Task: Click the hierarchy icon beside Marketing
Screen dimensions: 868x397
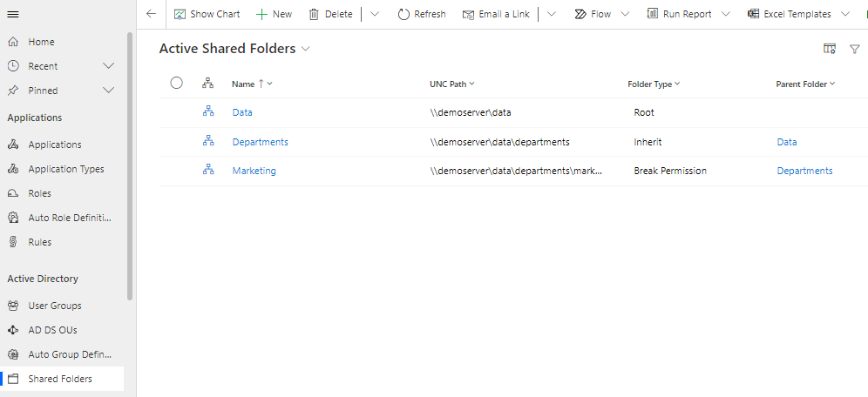Action: [208, 171]
